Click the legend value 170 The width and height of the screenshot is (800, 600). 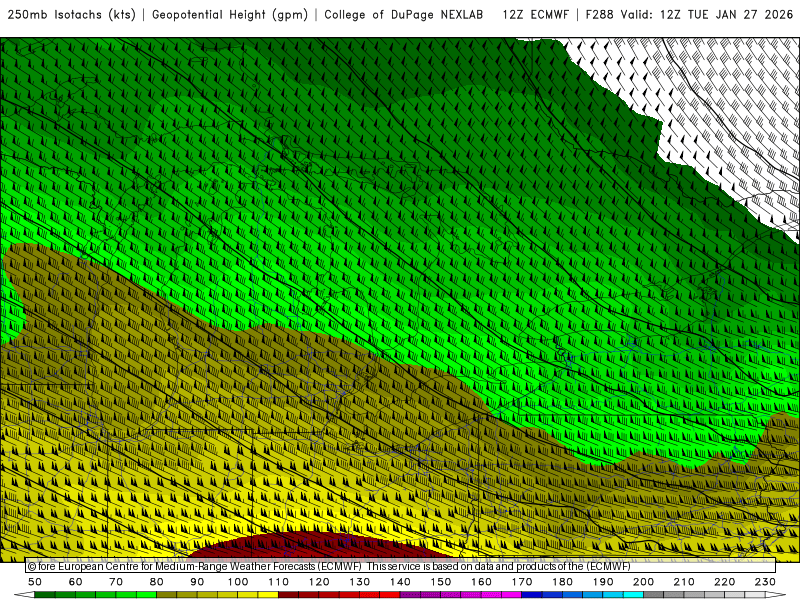point(521,582)
